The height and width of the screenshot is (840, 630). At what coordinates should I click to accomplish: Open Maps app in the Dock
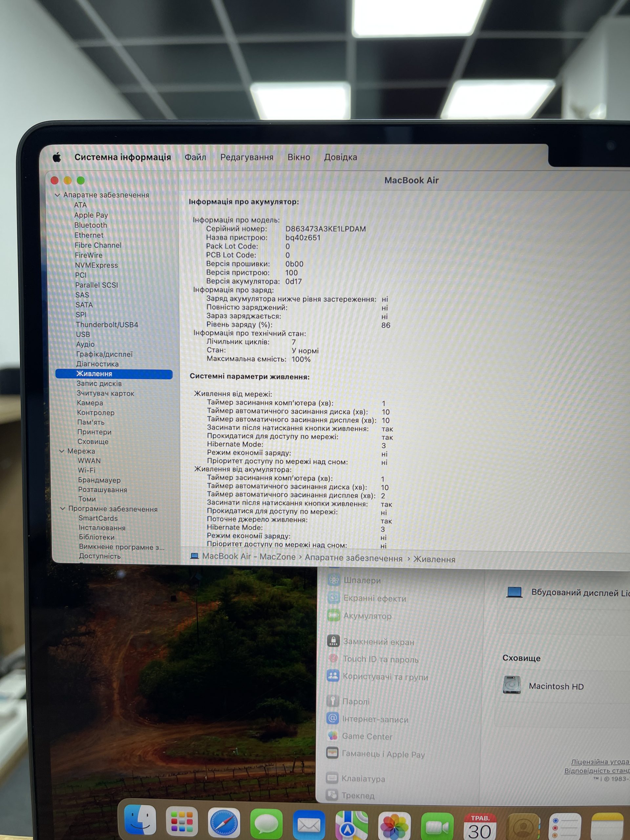pyautogui.click(x=352, y=825)
